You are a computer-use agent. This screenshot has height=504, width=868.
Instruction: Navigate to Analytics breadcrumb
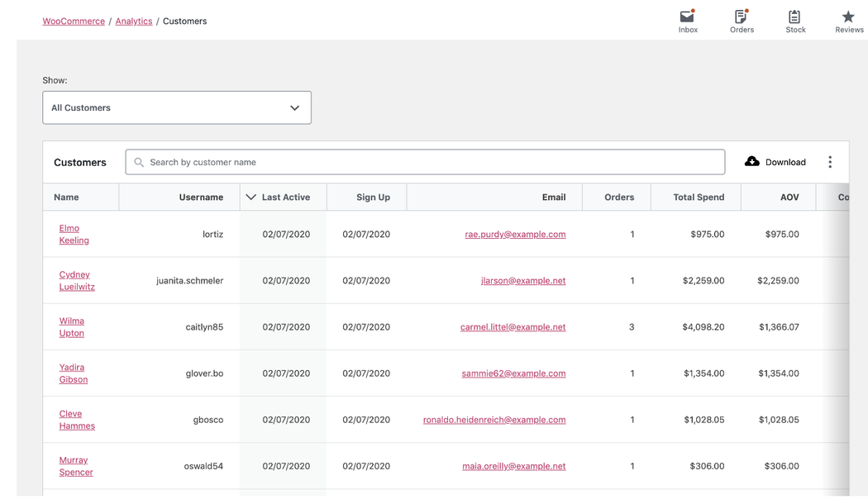(x=134, y=21)
